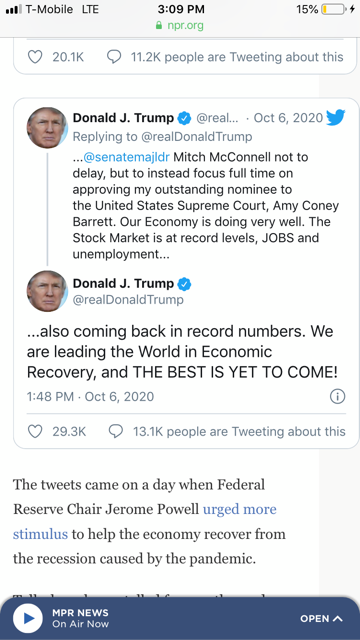Screen dimensions: 360x640
Task: Open replies speech bubble beside 11.2K
Action: 114,57
